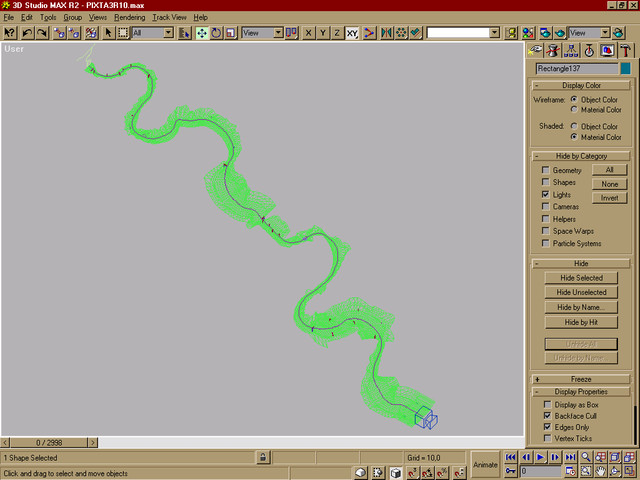The height and width of the screenshot is (480, 640).
Task: Click the Quick Render teapot icon
Action: [560, 33]
